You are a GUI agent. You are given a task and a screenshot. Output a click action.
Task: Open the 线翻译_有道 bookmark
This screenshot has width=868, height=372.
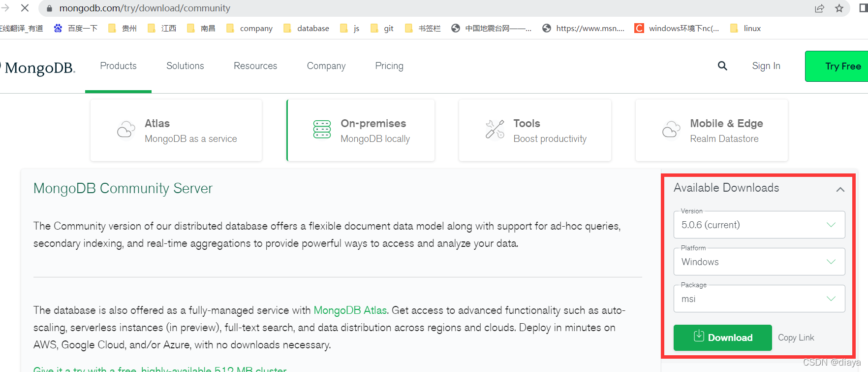click(x=21, y=28)
